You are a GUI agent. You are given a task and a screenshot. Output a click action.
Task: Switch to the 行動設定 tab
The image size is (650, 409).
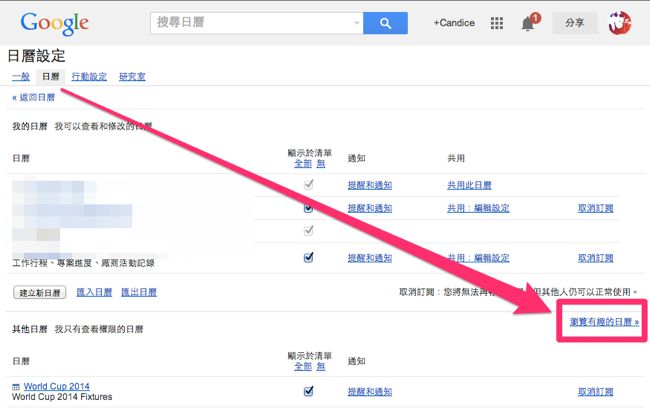point(89,76)
